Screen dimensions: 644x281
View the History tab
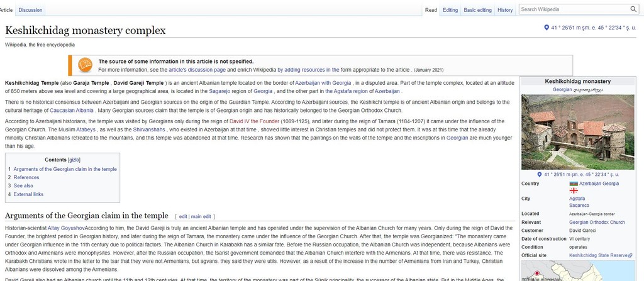(x=505, y=10)
